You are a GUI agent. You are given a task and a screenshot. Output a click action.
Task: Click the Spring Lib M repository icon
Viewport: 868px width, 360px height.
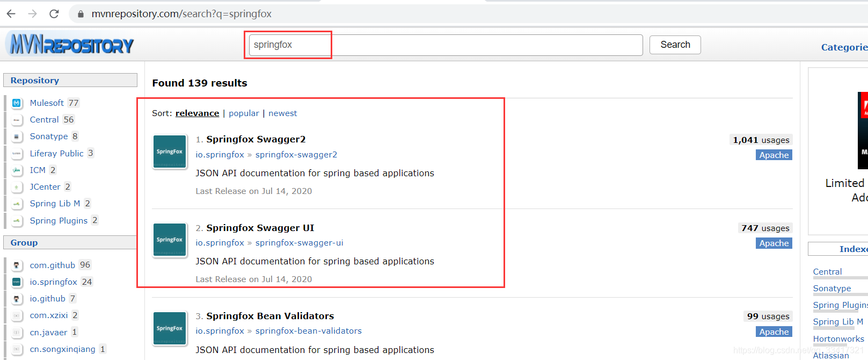(17, 204)
